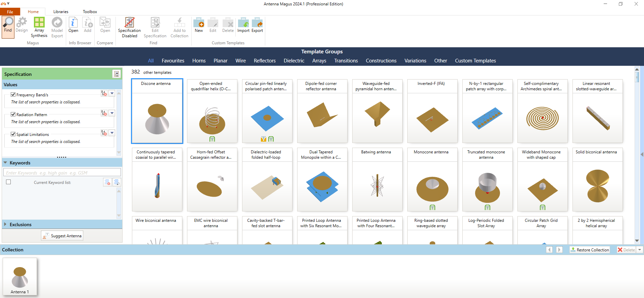Screen dimensions: 644x298
Task: Clear the current keyword list
Action: click(x=107, y=182)
